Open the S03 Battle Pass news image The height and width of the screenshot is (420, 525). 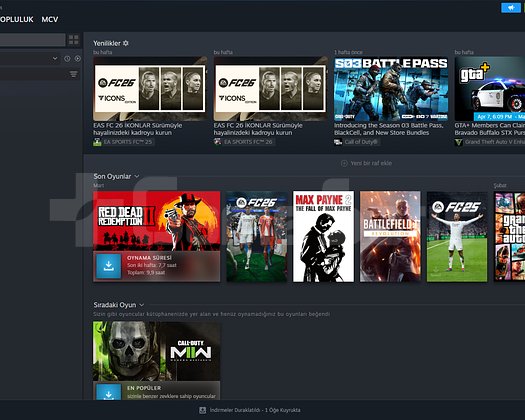[391, 89]
